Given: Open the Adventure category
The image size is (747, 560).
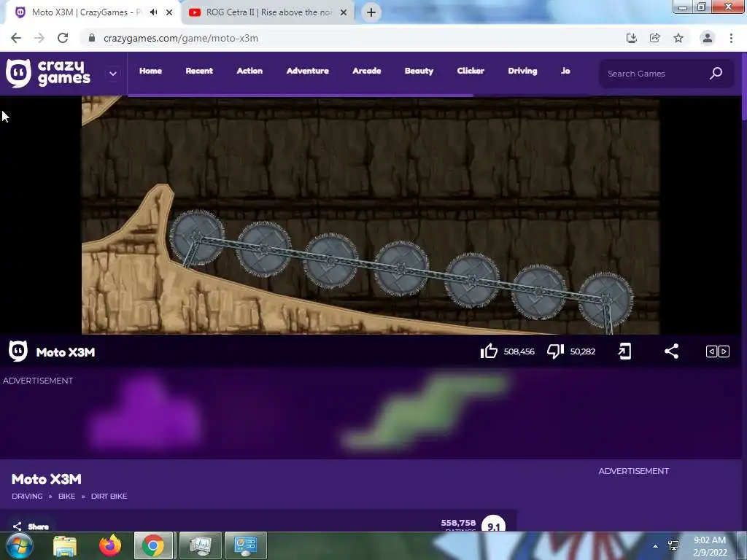Looking at the screenshot, I should point(308,71).
